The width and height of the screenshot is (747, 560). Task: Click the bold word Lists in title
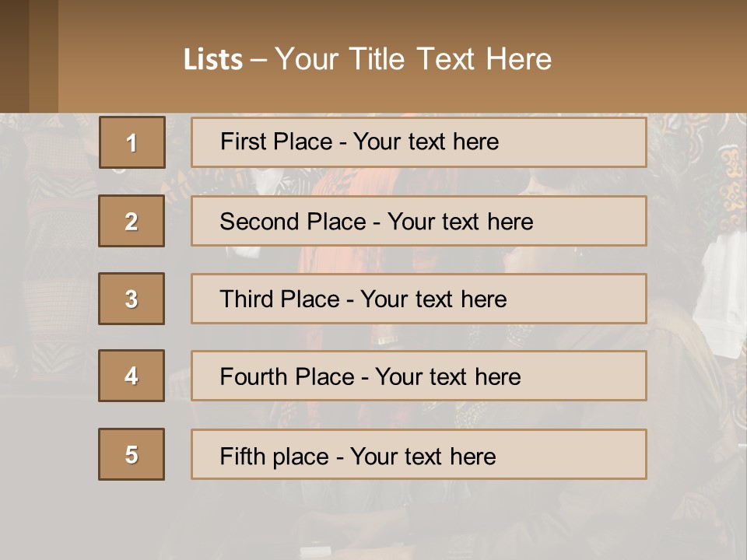tap(213, 60)
